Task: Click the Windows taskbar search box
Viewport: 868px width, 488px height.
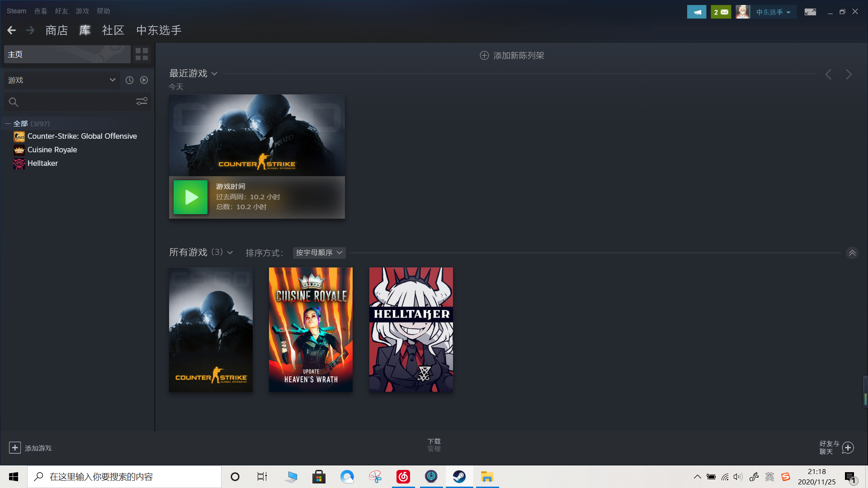Action: point(124,477)
